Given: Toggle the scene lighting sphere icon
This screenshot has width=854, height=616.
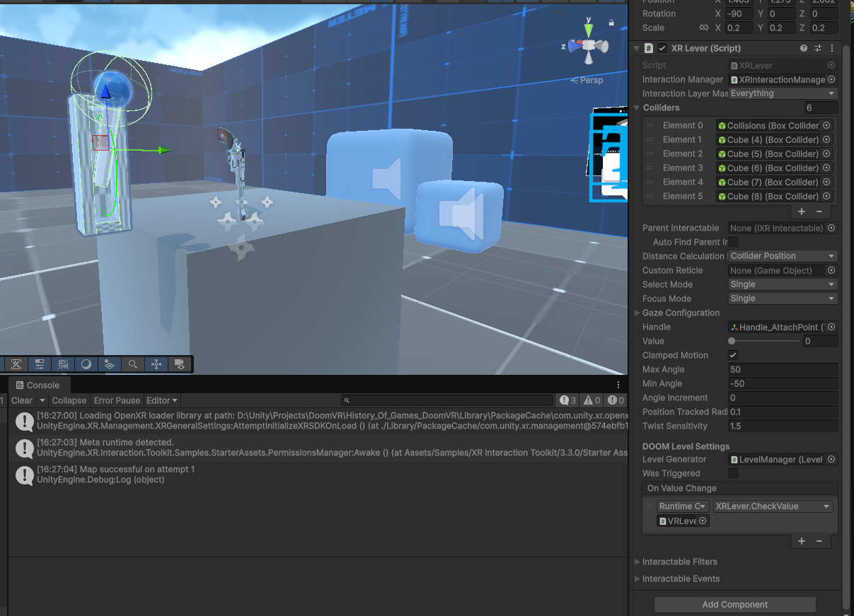Looking at the screenshot, I should point(86,364).
